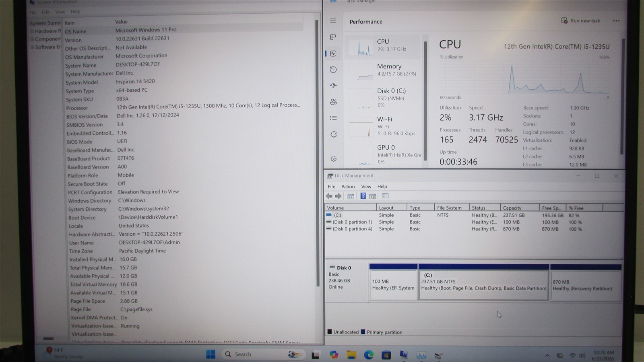644x362 pixels.
Task: Select CPU in Performance resource list
Action: 384,47
